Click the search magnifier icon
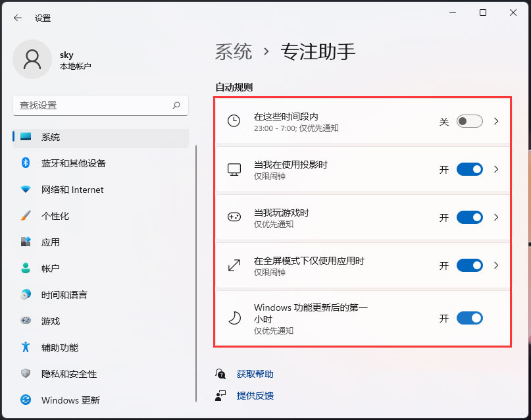The height and width of the screenshot is (420, 531). click(176, 105)
